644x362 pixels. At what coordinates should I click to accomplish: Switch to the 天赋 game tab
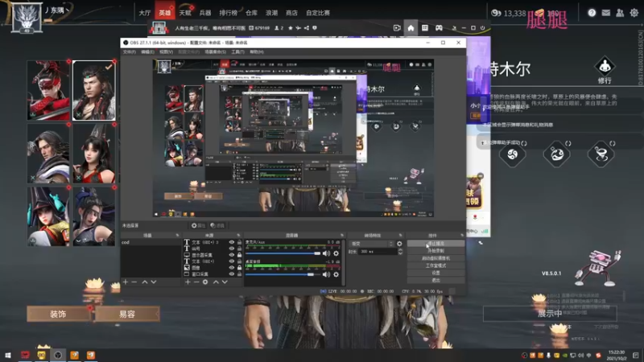coord(185,13)
